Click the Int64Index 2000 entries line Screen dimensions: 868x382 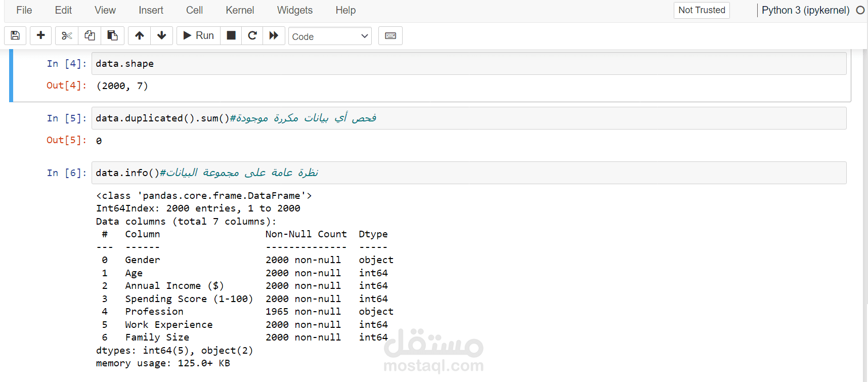point(198,208)
